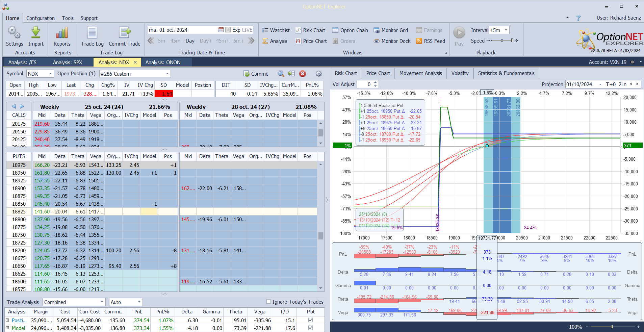
Task: Toggle Plot checkbox for Model row
Action: point(310,328)
